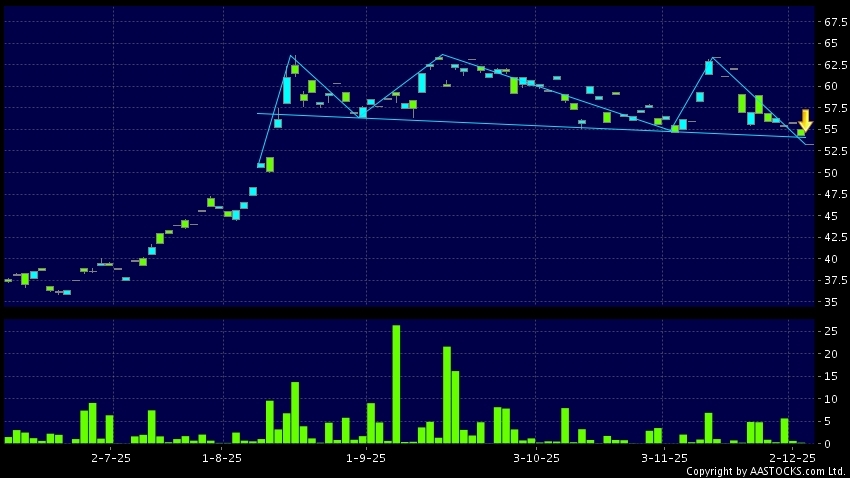This screenshot has height=478, width=850.
Task: Click the 1-9-25 date axis label
Action: point(366,457)
